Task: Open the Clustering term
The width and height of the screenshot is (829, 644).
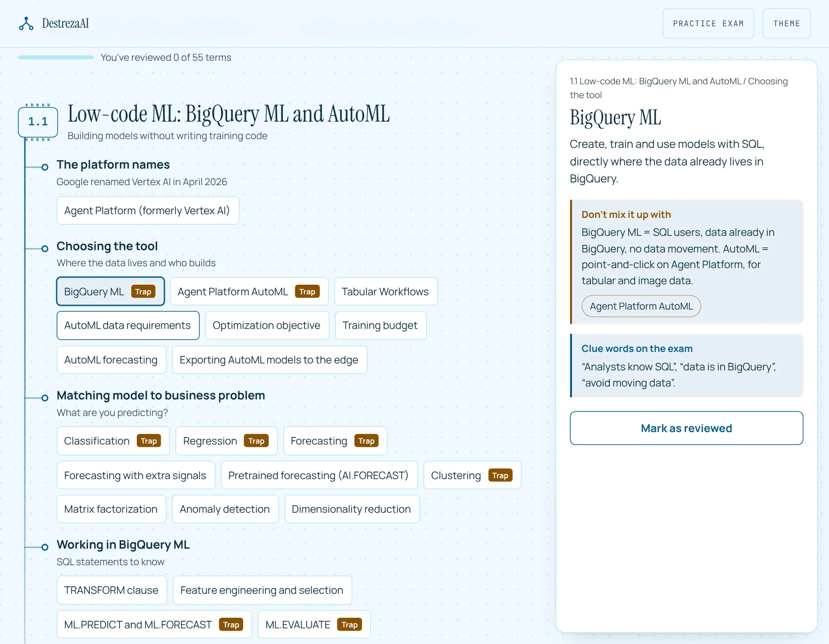Action: click(x=472, y=475)
